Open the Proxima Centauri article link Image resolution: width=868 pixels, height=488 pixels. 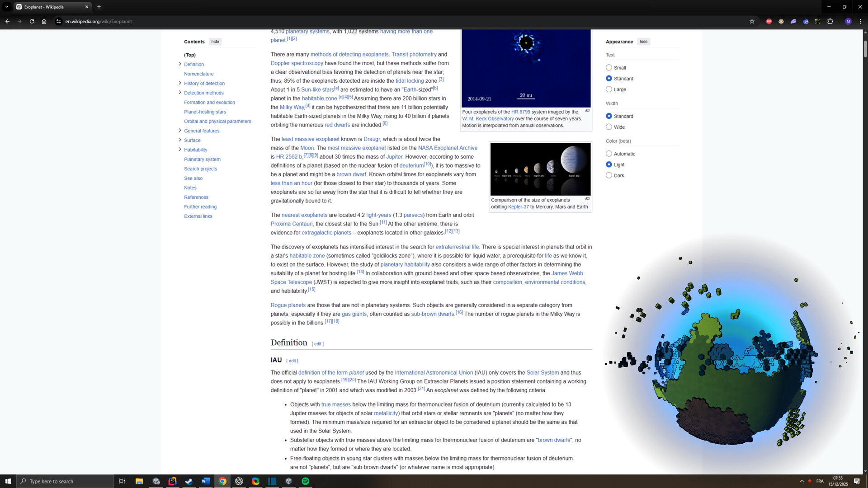point(291,224)
